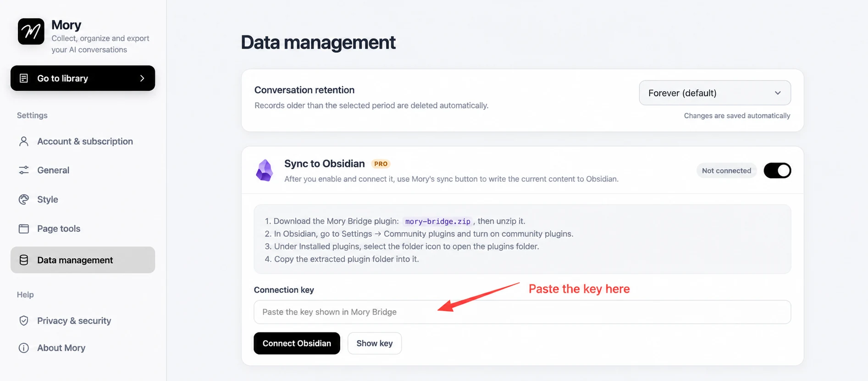Open the Conversation retention dropdown
This screenshot has height=381, width=868.
(715, 93)
